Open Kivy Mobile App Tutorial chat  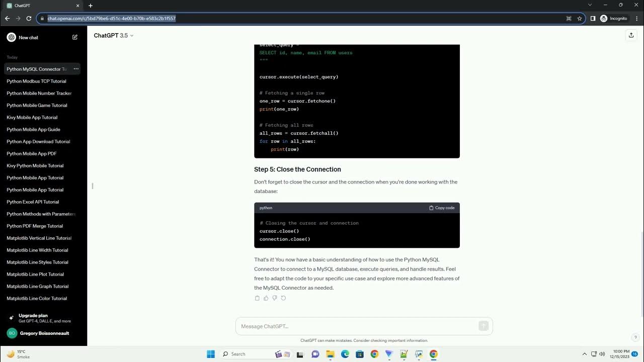click(42, 117)
